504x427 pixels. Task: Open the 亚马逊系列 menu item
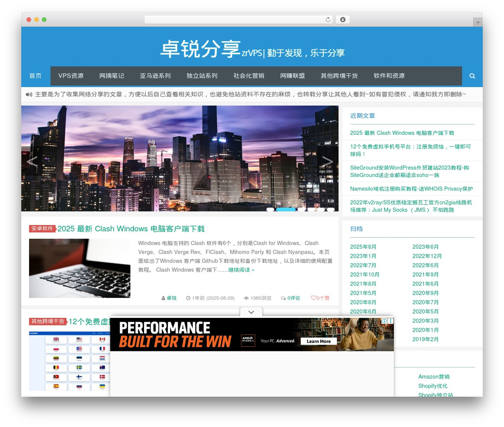pos(155,76)
